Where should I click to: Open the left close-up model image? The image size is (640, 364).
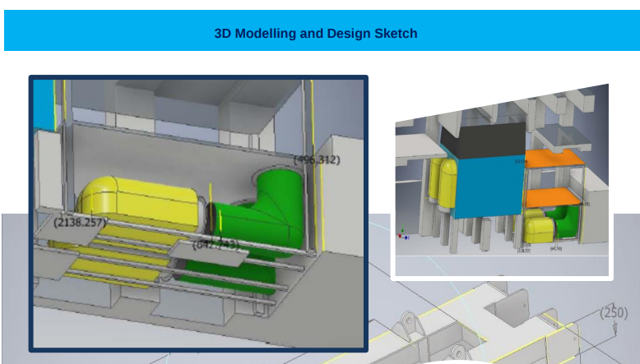198,214
